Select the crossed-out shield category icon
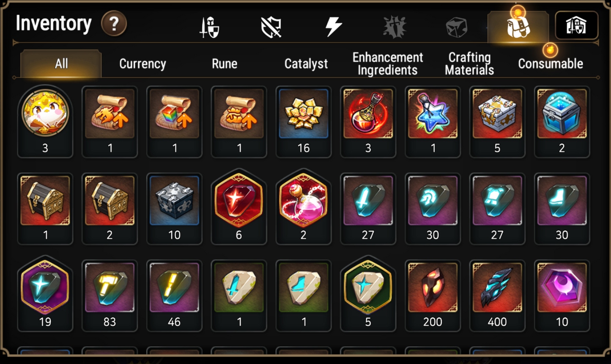The width and height of the screenshot is (611, 364). pyautogui.click(x=271, y=27)
